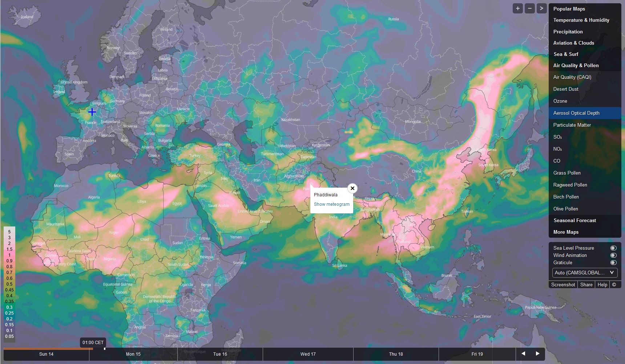Turn on the Graticule overlay
Viewport: 625px width, 364px height.
click(x=613, y=262)
